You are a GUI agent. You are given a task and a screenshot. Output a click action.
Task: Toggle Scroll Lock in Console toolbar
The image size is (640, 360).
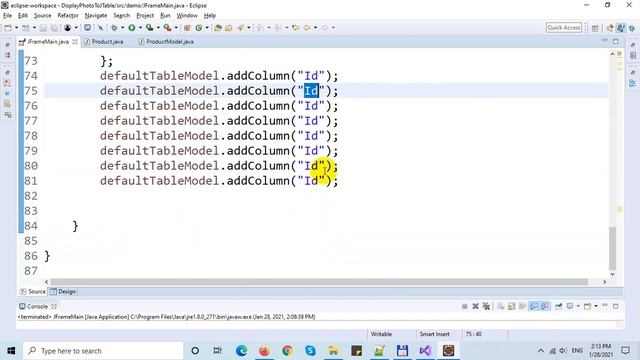click(511, 306)
